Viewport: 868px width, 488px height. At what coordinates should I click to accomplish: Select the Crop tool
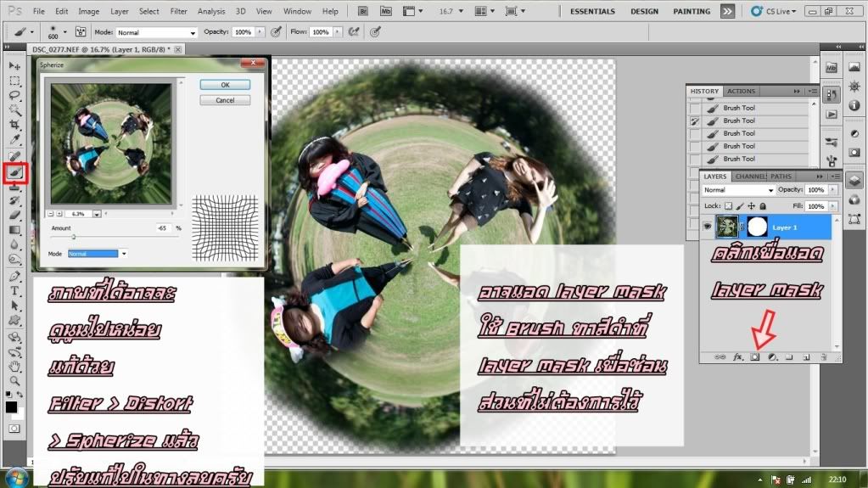click(14, 125)
